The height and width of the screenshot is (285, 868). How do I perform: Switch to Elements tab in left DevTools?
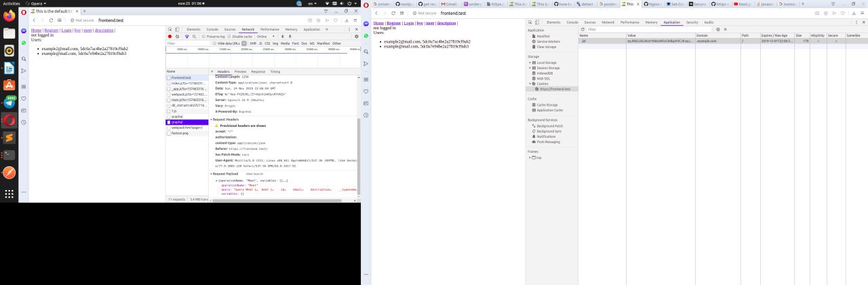click(193, 30)
